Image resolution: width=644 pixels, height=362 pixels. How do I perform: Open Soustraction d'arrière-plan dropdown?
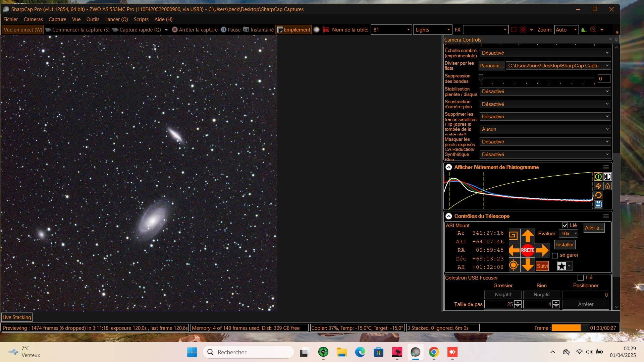pyautogui.click(x=545, y=104)
